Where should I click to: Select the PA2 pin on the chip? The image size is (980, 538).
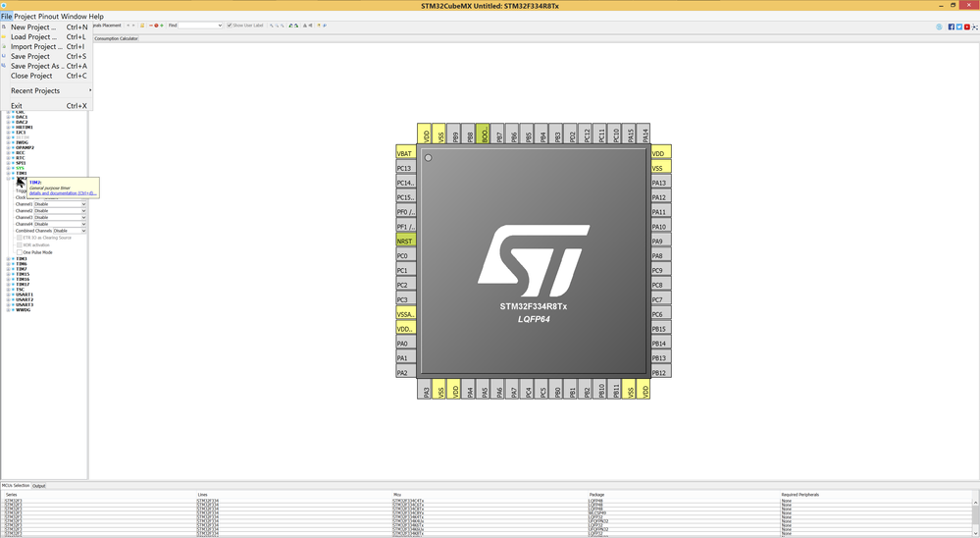tap(405, 372)
